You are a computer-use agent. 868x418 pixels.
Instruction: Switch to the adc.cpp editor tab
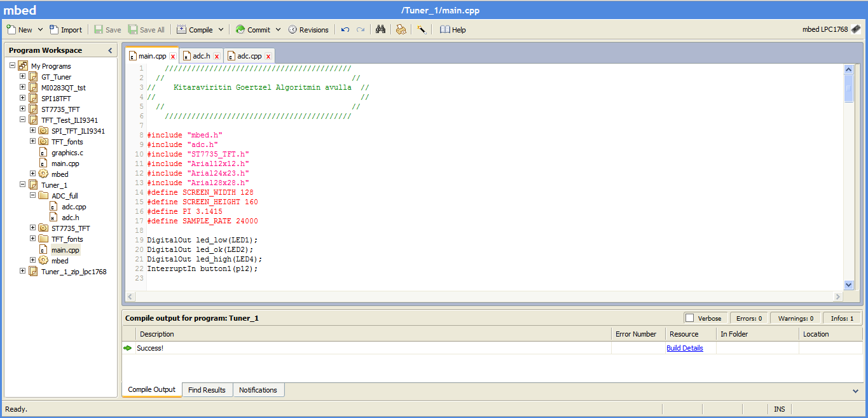(x=249, y=56)
